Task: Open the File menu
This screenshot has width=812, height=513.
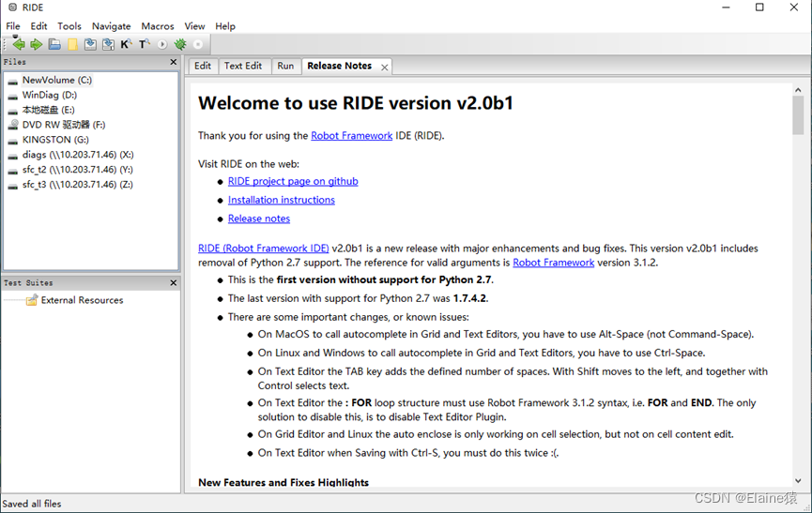Action: tap(13, 26)
